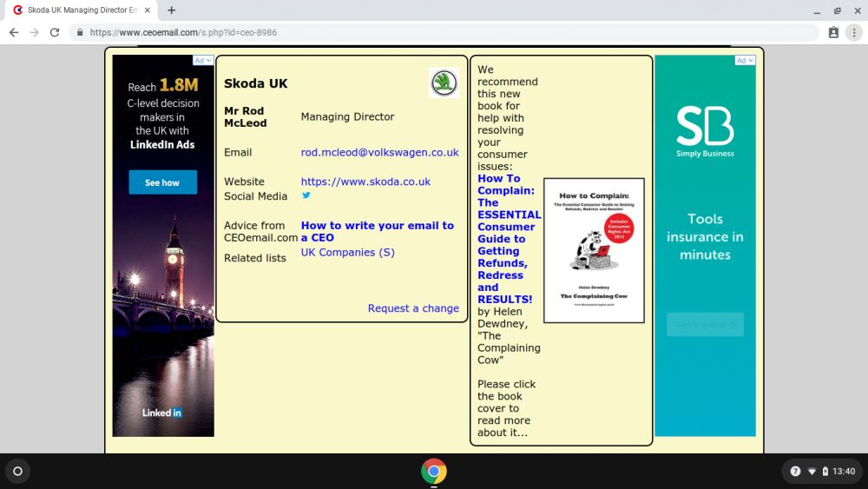Open the https://www.skoda.co.uk website link
Viewport: 868px width, 489px height.
[x=365, y=182]
